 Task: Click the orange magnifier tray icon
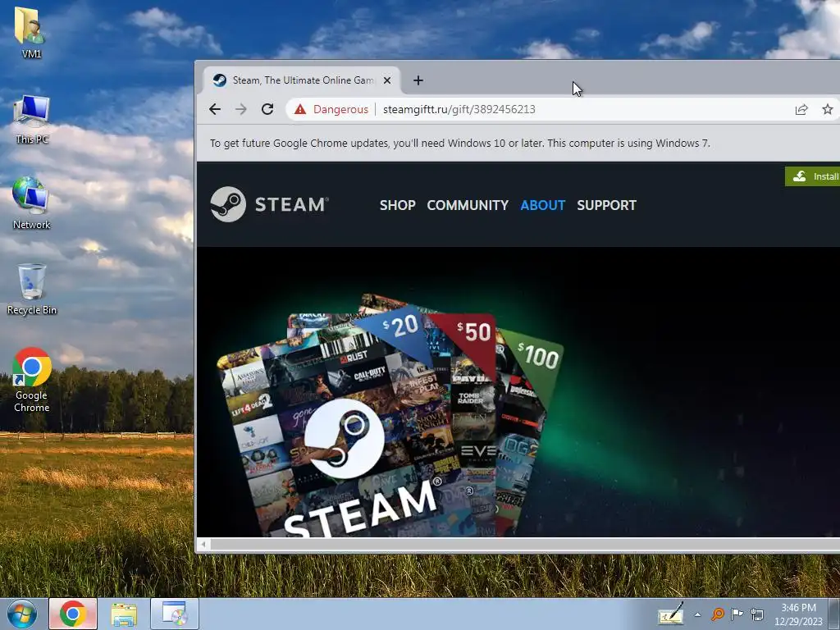coord(718,614)
